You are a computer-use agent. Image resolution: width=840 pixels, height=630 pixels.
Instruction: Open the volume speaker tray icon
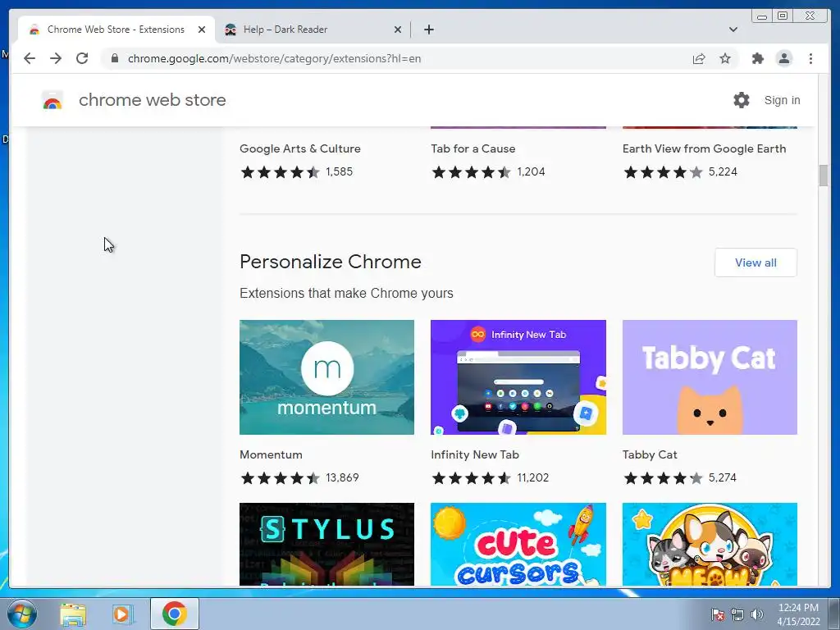pyautogui.click(x=757, y=614)
